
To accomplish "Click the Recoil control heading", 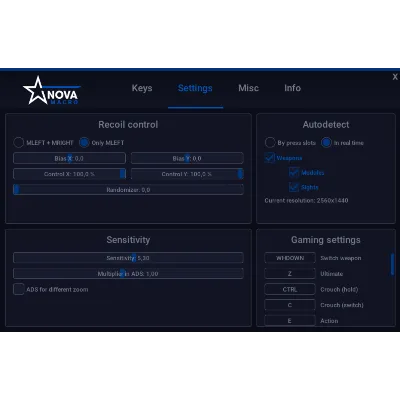I will pyautogui.click(x=128, y=125).
